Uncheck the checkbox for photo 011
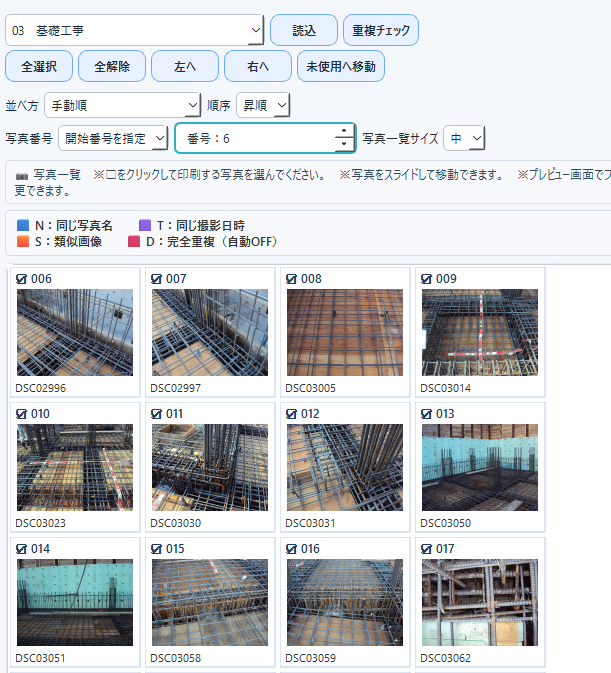This screenshot has height=673, width=611. click(x=156, y=414)
